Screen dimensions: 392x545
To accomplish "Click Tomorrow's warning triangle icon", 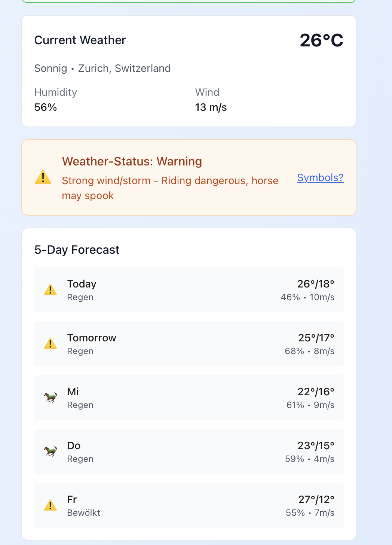I will click(x=50, y=344).
